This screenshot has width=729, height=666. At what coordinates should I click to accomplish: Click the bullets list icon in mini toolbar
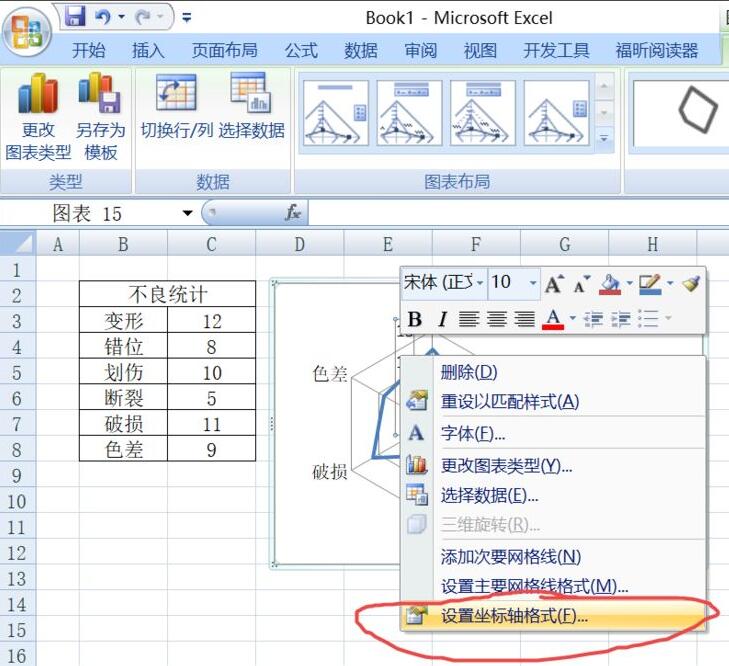point(648,319)
